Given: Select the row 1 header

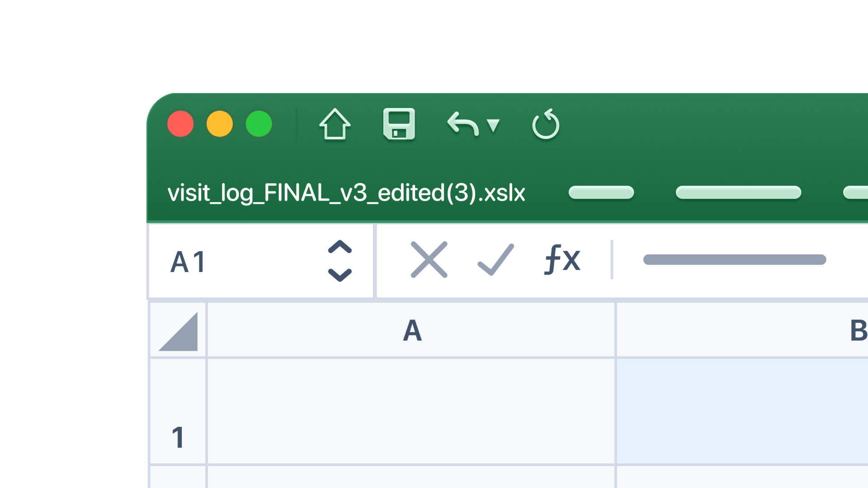Looking at the screenshot, I should (x=178, y=411).
